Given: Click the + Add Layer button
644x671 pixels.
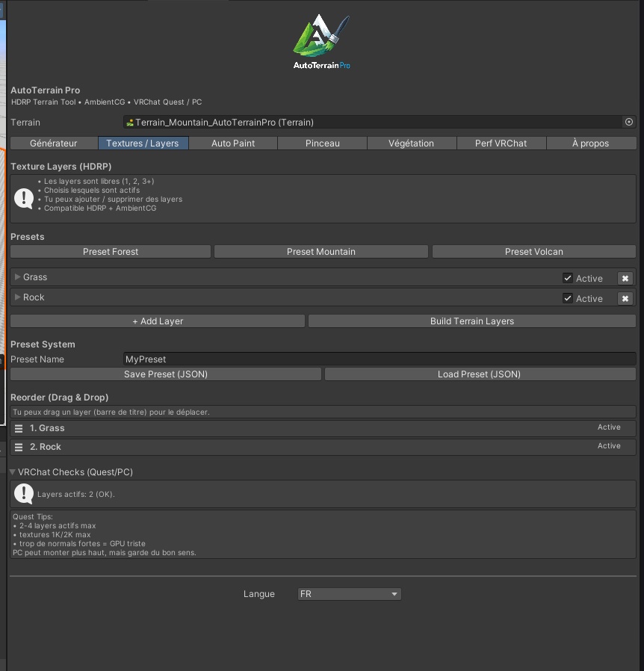Looking at the screenshot, I should tap(158, 321).
